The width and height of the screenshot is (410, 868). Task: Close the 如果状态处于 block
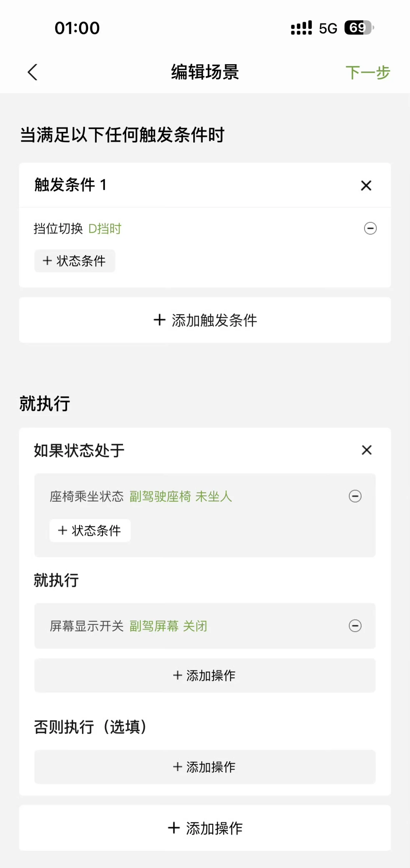(x=367, y=450)
